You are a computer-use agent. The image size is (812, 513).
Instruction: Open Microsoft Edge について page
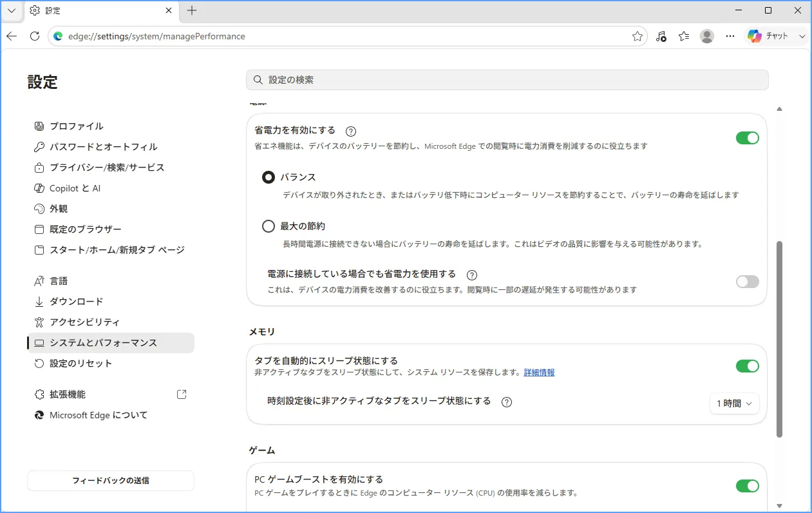(111, 415)
